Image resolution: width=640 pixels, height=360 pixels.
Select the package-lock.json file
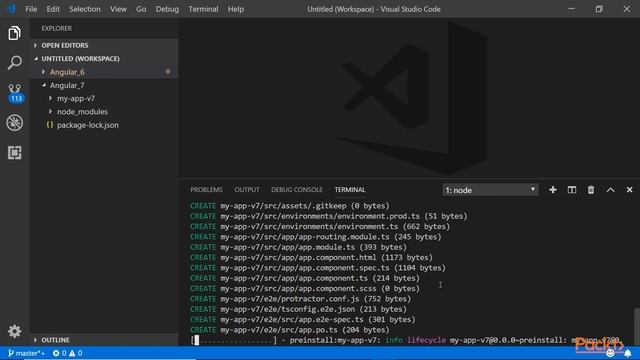coord(88,125)
